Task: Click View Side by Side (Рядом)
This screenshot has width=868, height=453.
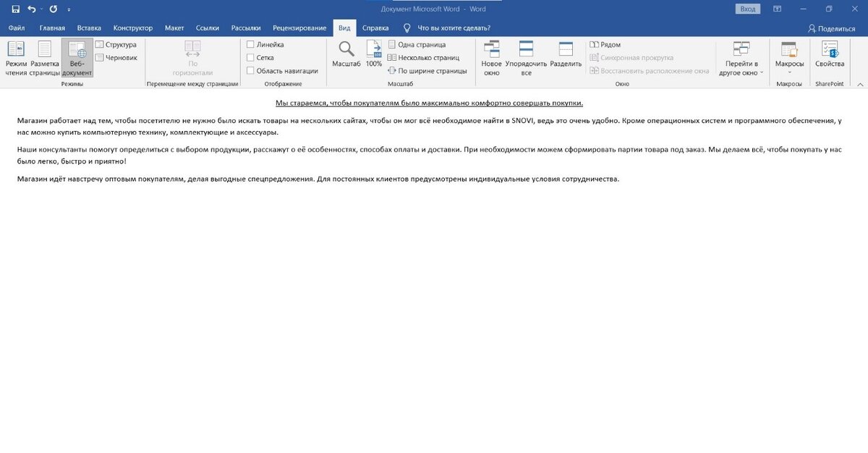Action: (605, 45)
